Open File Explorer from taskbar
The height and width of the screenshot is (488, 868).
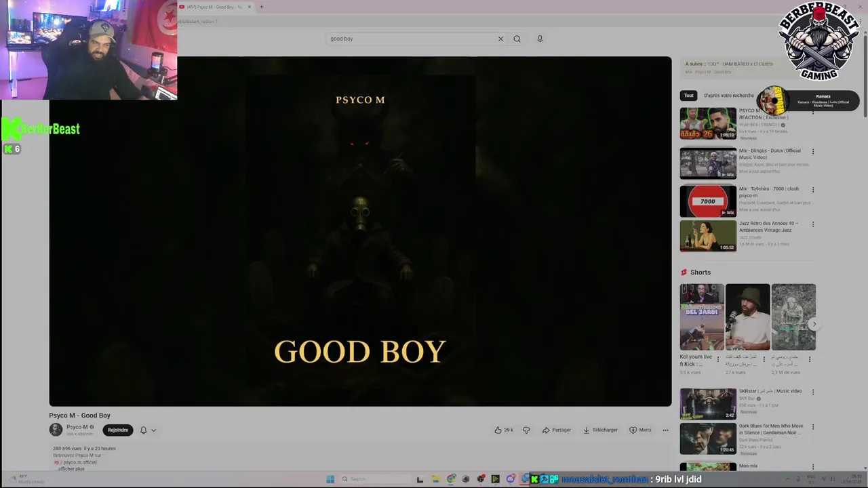coord(435,479)
